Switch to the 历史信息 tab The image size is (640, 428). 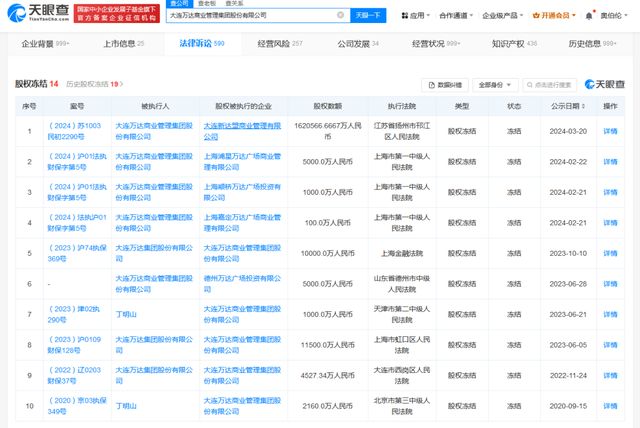tap(592, 43)
